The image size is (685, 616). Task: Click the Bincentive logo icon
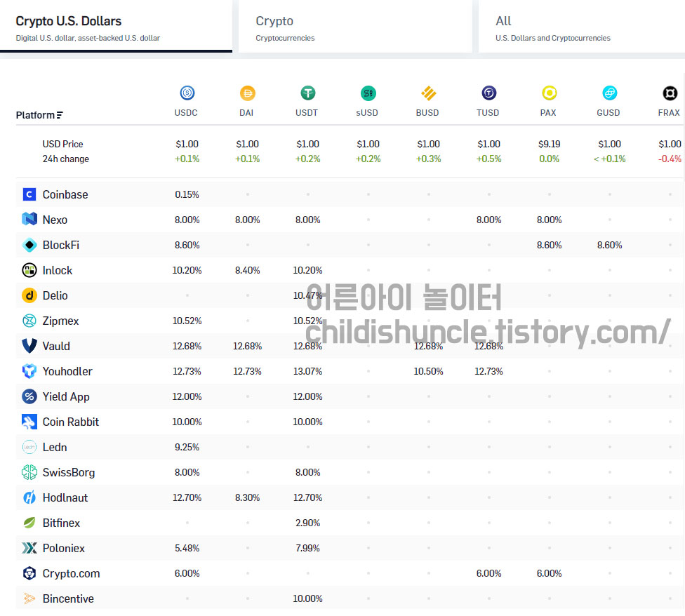point(29,598)
